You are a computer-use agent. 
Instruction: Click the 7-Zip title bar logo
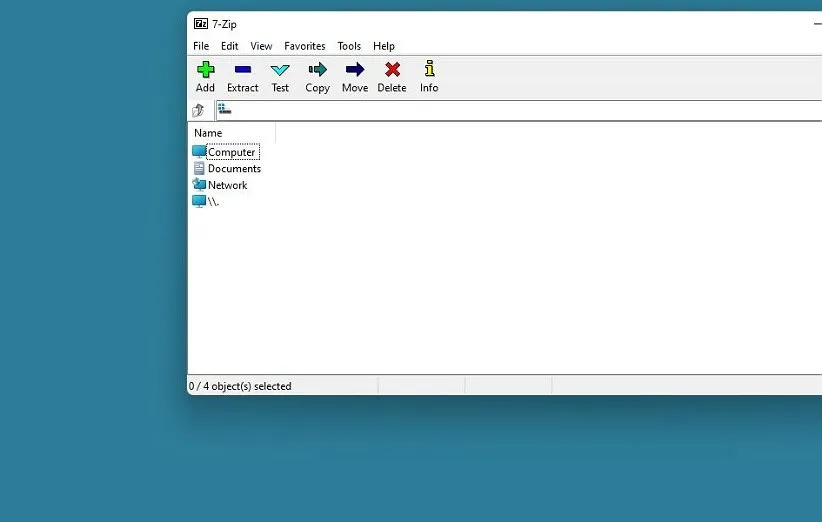(x=200, y=23)
